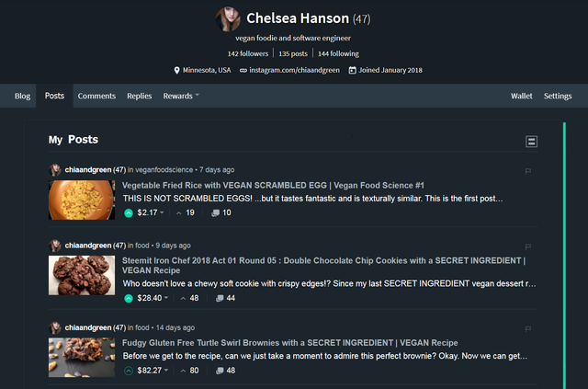The height and width of the screenshot is (389, 588).
Task: Click the '14 days ago' timestamp
Action: coord(175,327)
